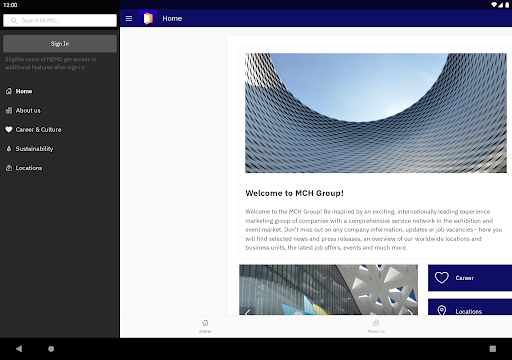Tap the Android back navigation button
Screen dimensions: 512x360
[19, 349]
